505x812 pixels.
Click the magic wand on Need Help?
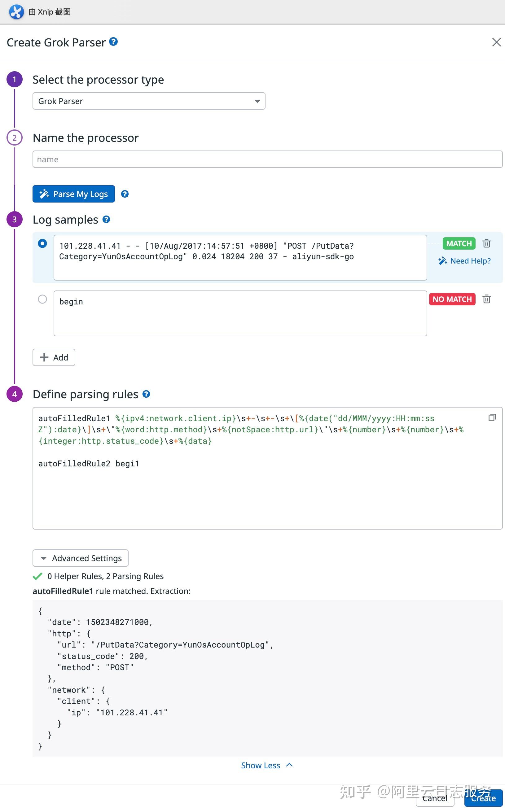[442, 261]
